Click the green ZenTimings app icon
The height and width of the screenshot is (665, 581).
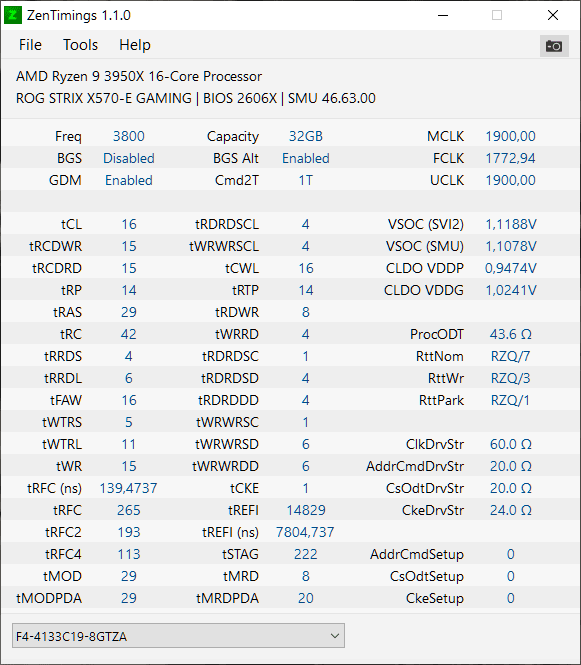[x=13, y=15]
